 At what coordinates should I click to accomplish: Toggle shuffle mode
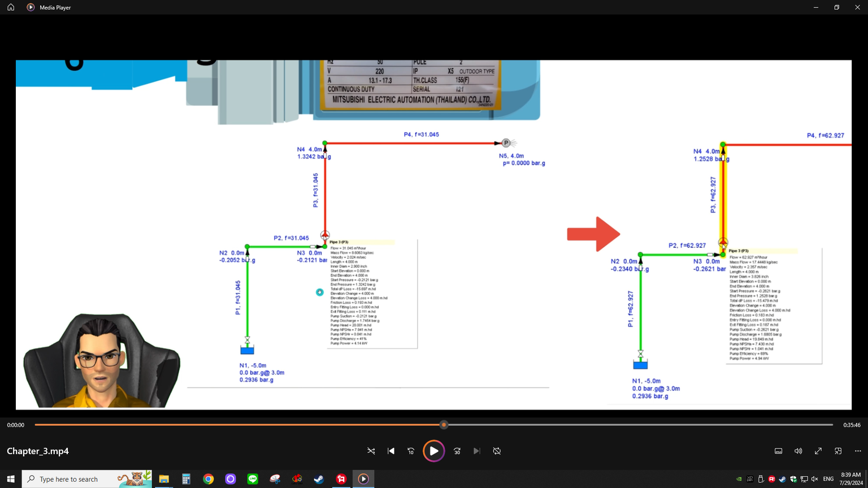[x=371, y=451]
